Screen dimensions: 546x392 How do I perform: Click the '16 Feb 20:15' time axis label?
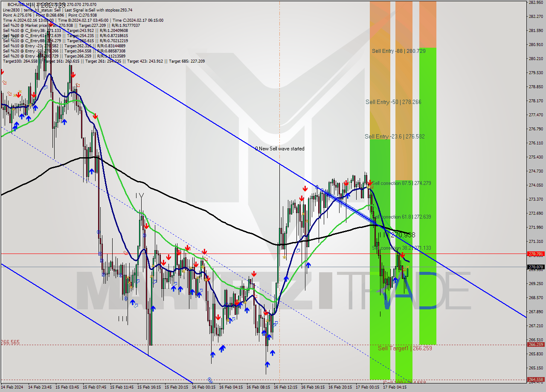(x=340, y=388)
